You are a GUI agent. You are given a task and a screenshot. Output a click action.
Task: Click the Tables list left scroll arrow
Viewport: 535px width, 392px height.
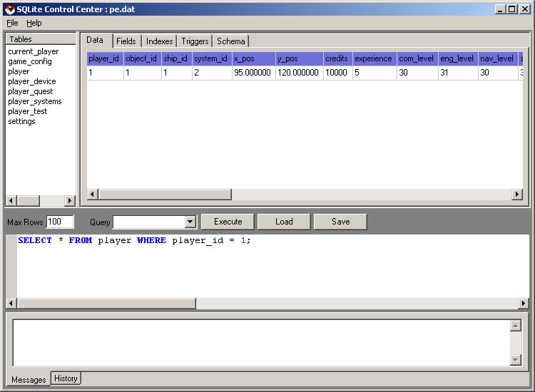(11, 201)
